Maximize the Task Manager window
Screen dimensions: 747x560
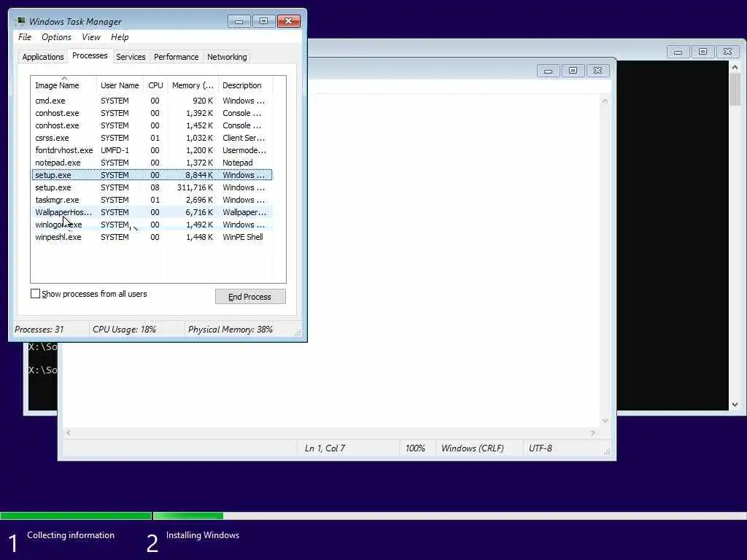tap(263, 21)
